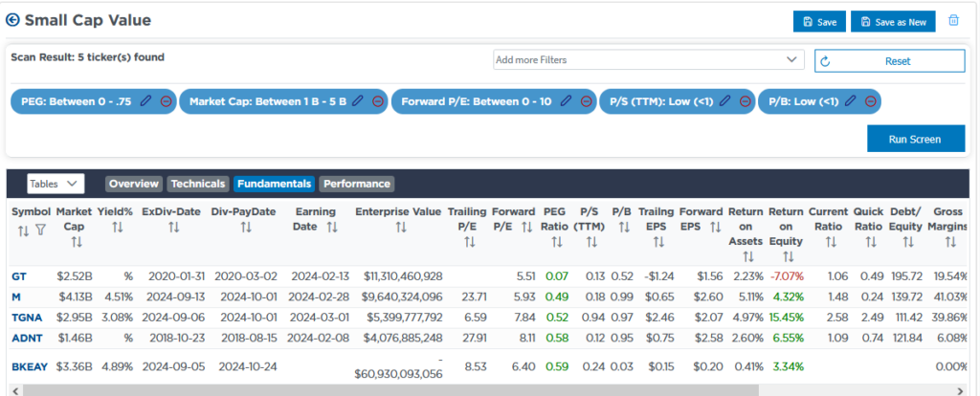This screenshot has width=980, height=396.
Task: Sort by Return on Equity column
Action: 789,256
